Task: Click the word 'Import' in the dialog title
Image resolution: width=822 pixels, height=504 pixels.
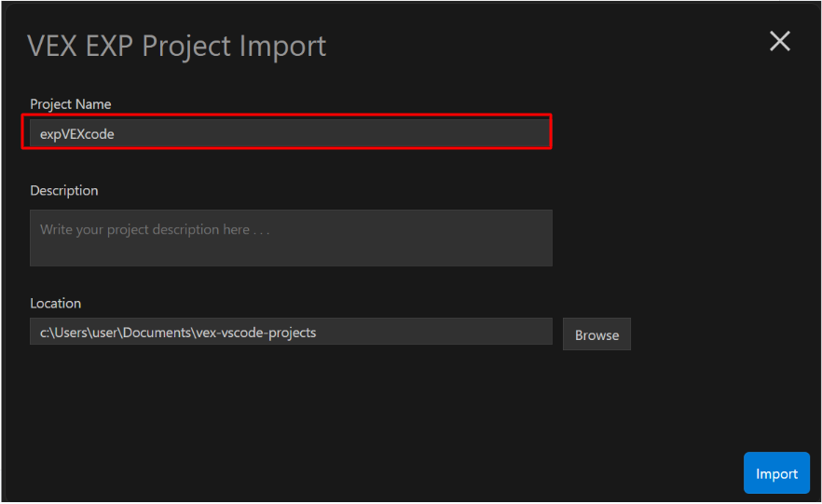Action: tap(279, 46)
